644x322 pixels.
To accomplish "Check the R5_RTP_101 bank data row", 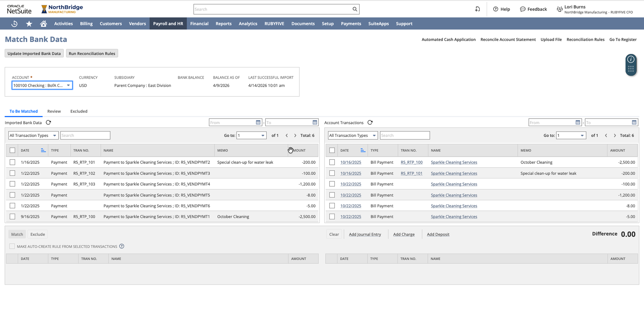I will pos(12,162).
